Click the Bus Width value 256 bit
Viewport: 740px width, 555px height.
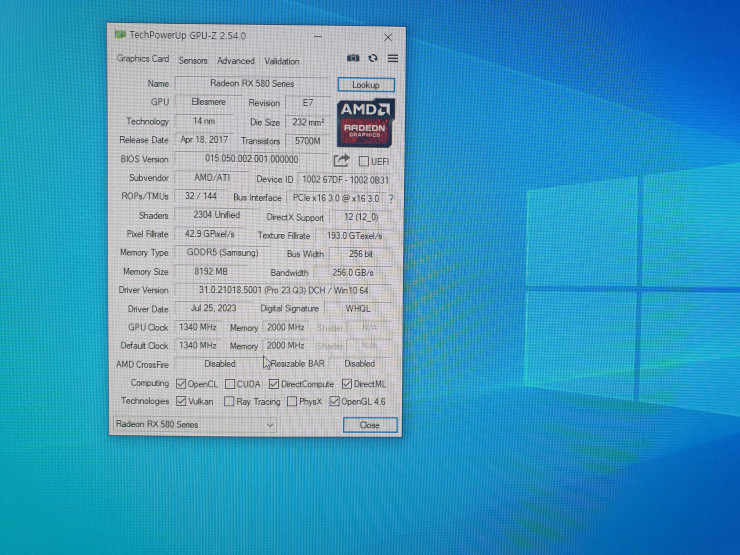[x=361, y=254]
